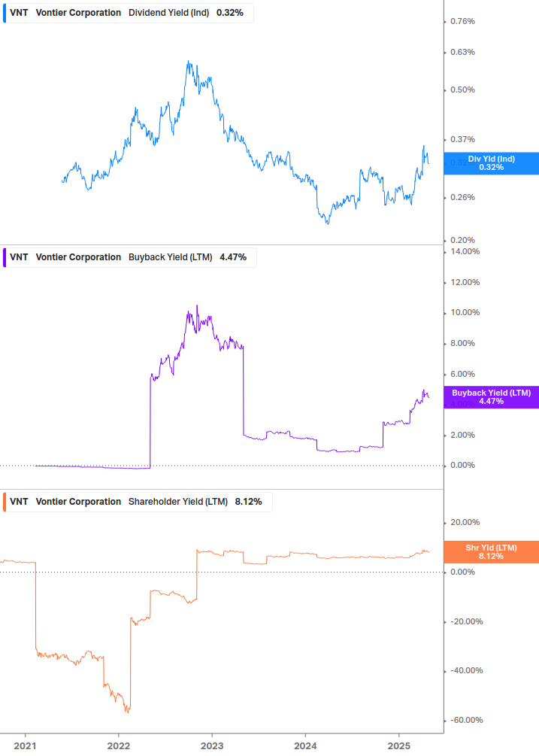The height and width of the screenshot is (756, 539).
Task: Click the 0.32% value in the Dividend Yield legend
Action: coord(230,13)
